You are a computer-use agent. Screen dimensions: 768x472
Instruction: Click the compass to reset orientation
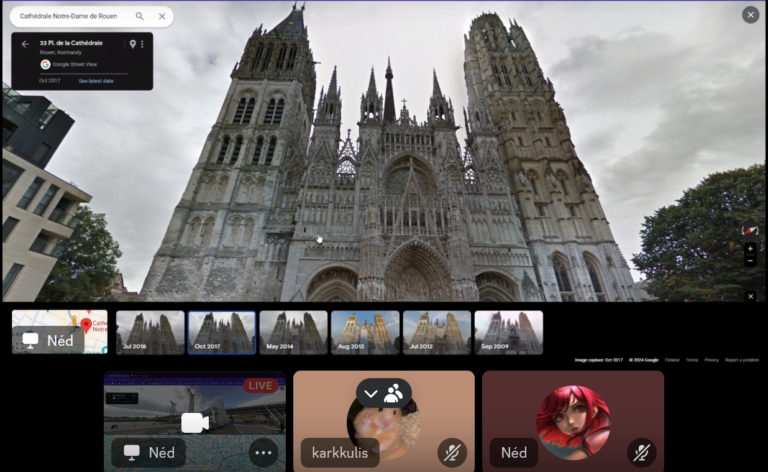(x=750, y=231)
